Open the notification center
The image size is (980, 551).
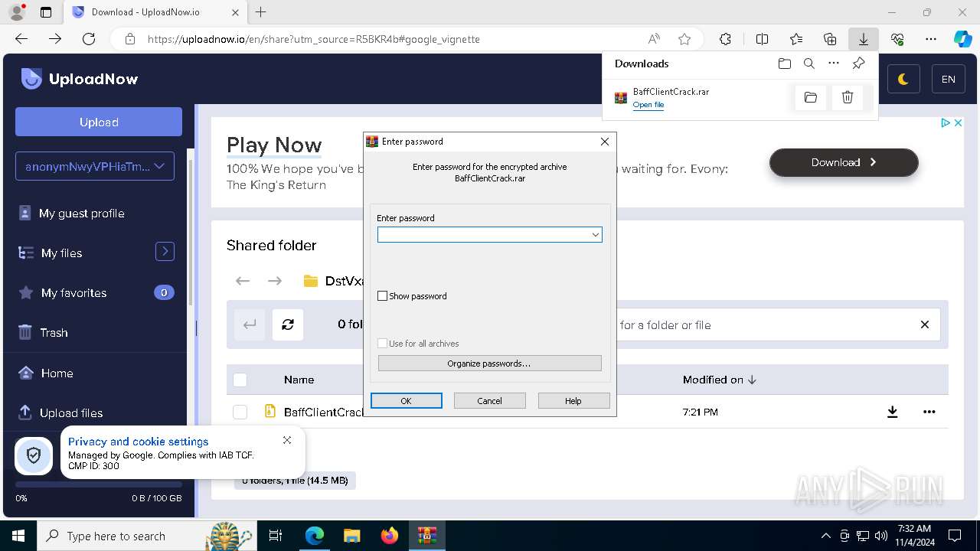click(955, 536)
